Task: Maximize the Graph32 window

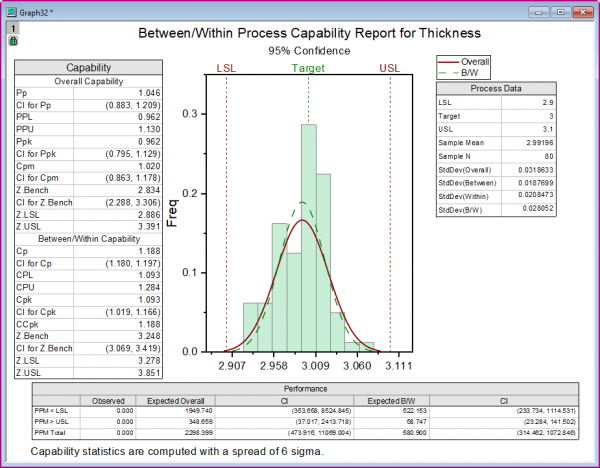Action: 561,12
